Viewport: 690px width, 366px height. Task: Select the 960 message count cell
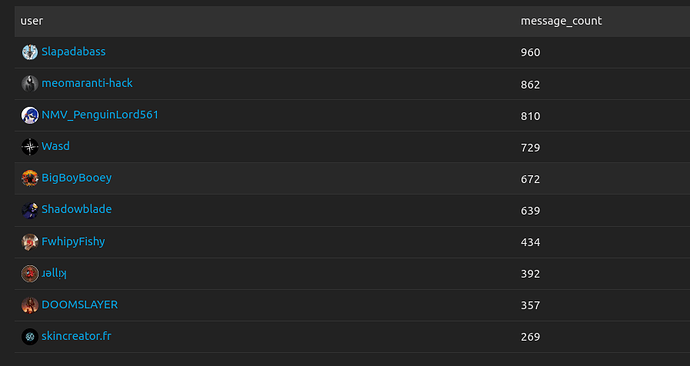point(530,52)
